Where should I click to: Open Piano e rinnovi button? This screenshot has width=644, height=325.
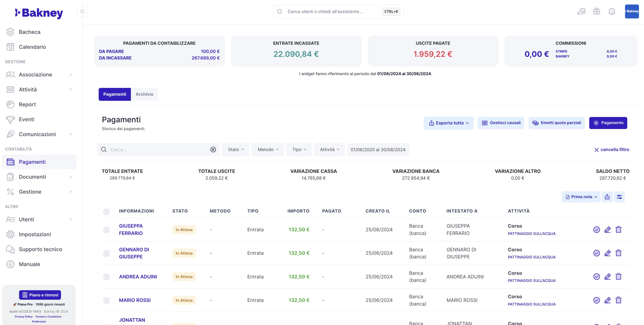tap(40, 295)
